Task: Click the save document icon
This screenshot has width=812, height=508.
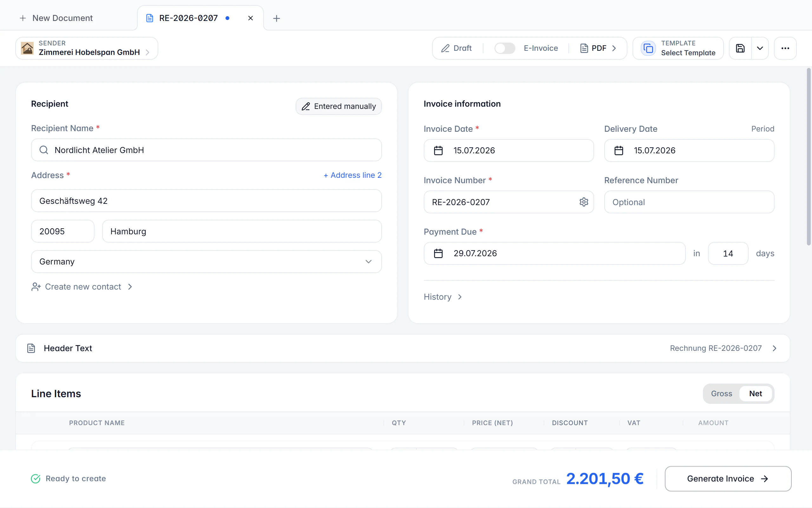Action: pyautogui.click(x=740, y=48)
